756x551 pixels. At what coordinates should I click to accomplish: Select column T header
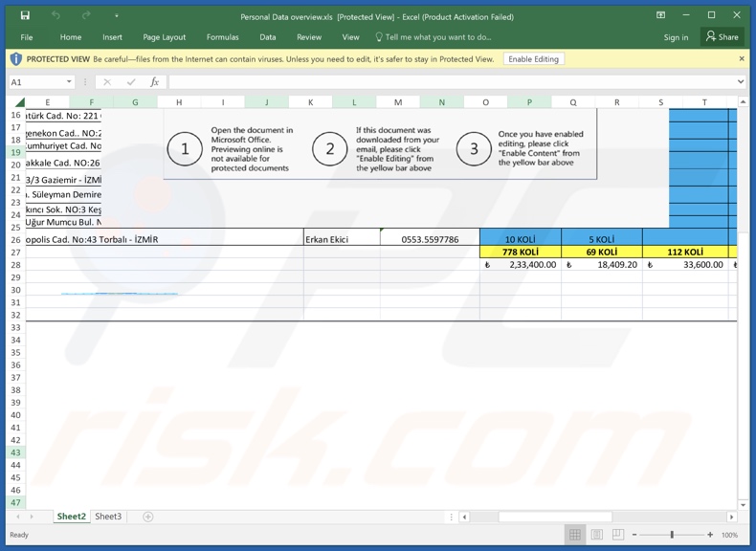[704, 102]
